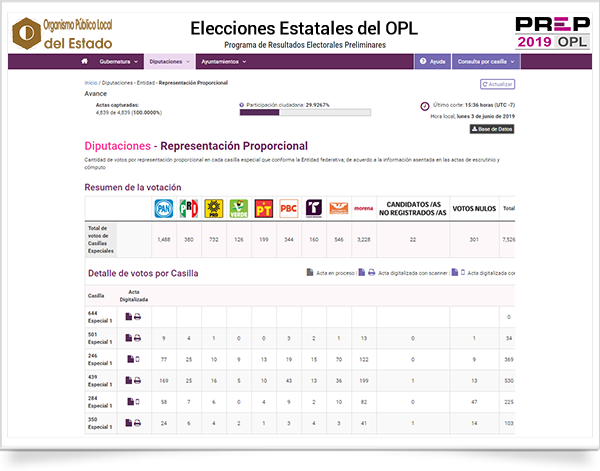Open the Ayuntamientos dropdown menu

[x=224, y=62]
